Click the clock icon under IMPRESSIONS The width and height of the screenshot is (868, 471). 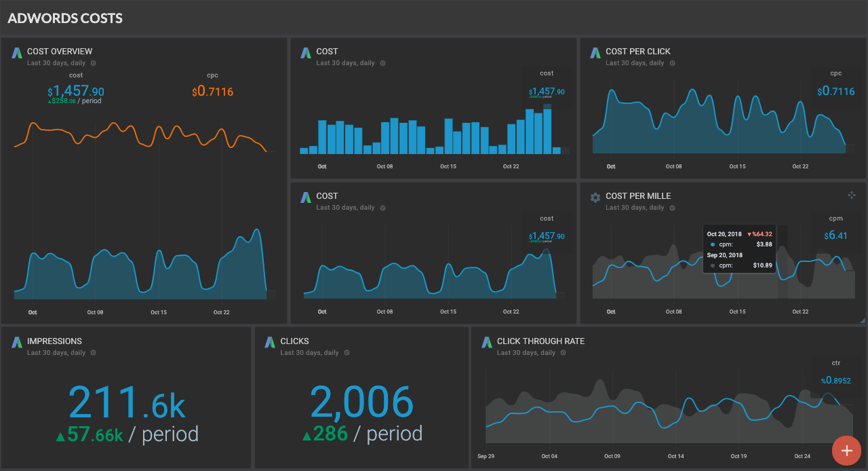[94, 353]
